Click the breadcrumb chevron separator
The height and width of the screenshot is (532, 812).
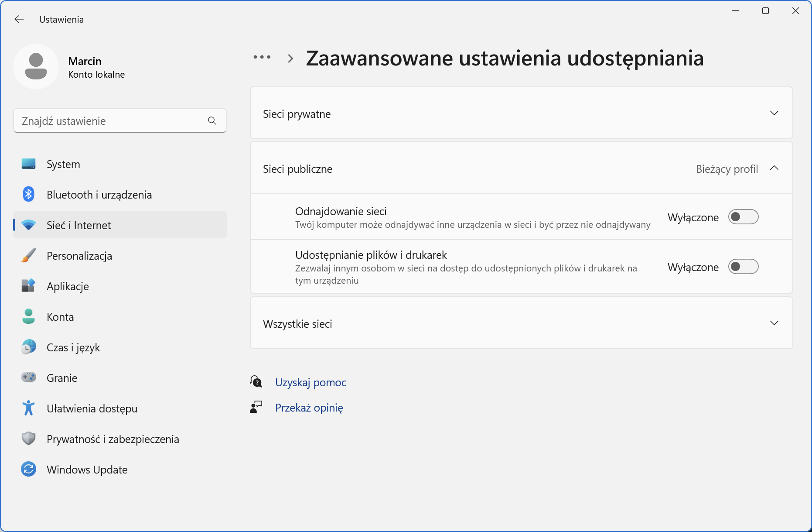click(x=290, y=58)
